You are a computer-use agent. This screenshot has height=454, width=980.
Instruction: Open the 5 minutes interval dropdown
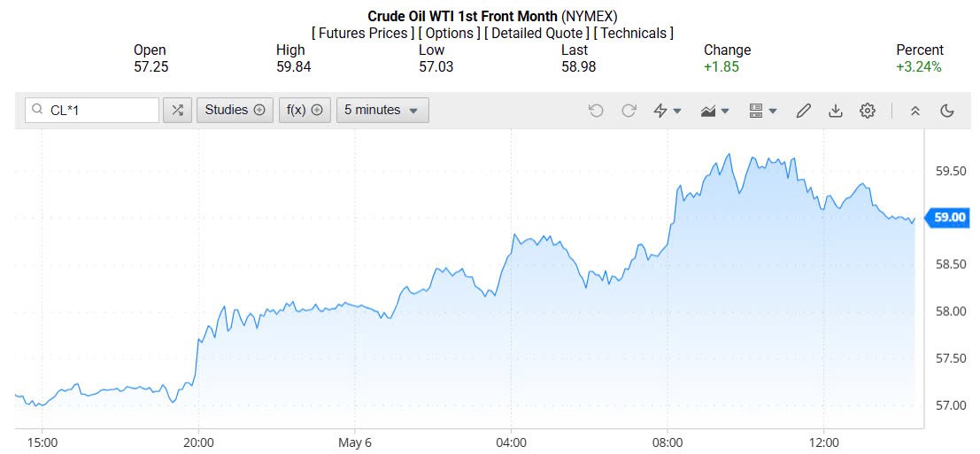pos(382,110)
